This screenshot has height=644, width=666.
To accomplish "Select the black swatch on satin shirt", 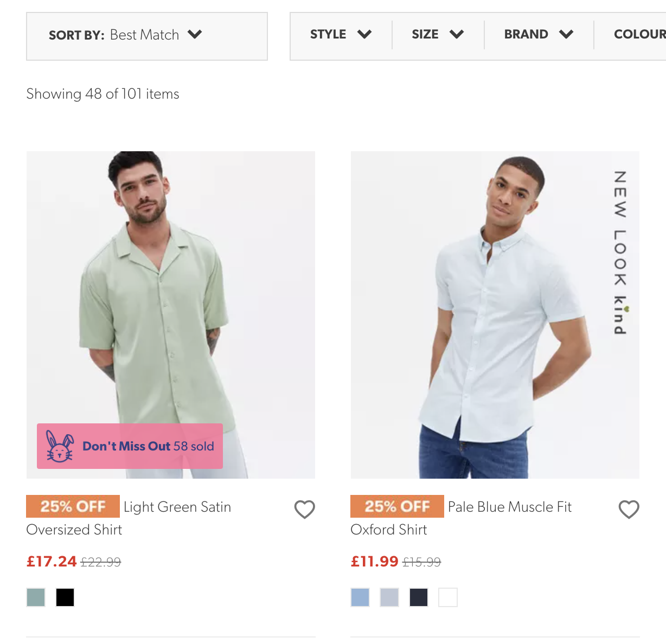I will tap(65, 597).
